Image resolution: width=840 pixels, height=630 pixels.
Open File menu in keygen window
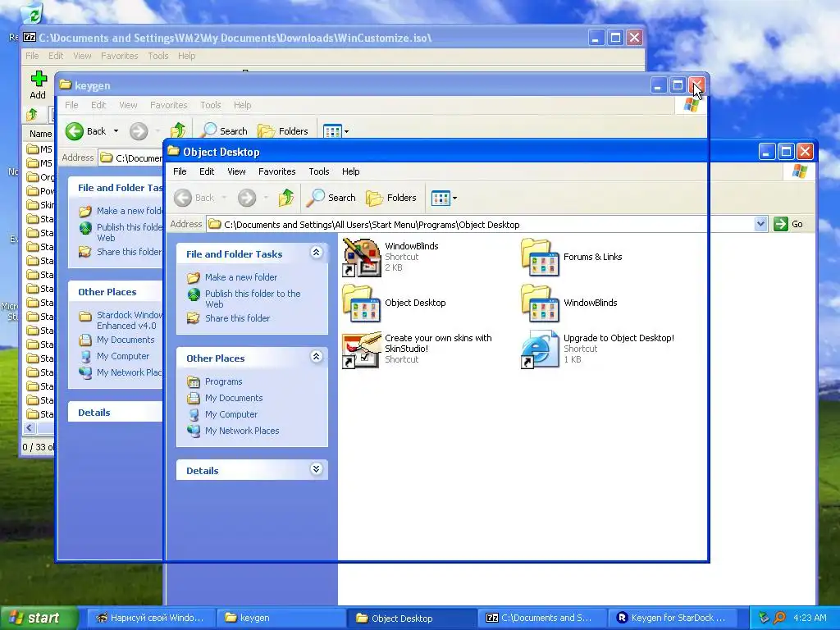tap(72, 105)
